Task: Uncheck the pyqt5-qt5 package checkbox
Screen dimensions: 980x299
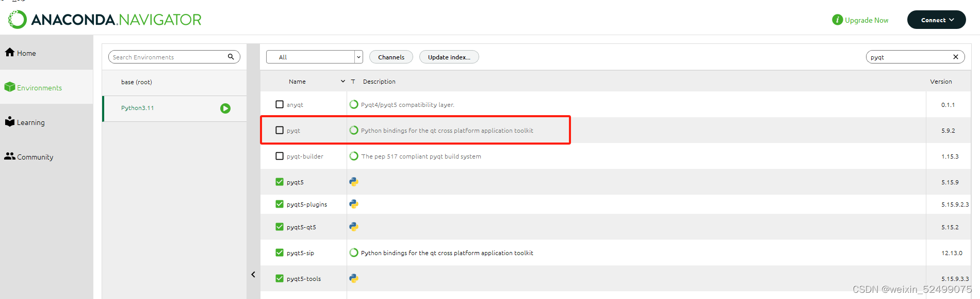Action: click(x=280, y=227)
